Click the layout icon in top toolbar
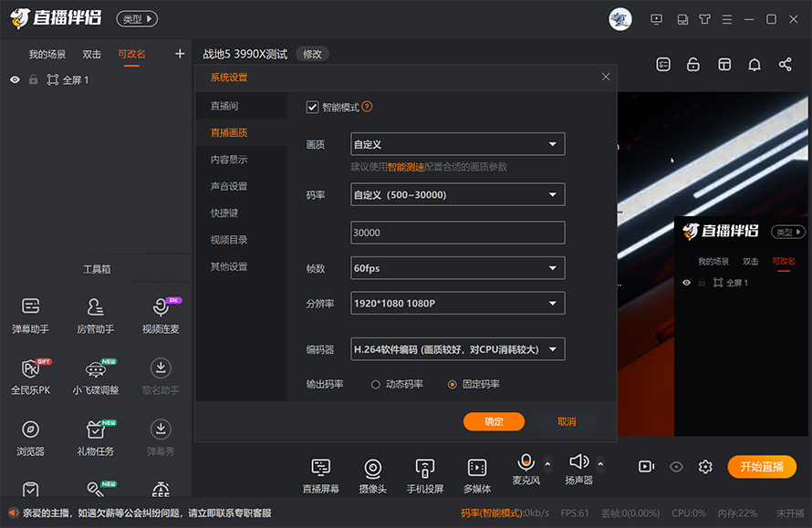Viewport: 812px width, 528px height. (x=724, y=64)
